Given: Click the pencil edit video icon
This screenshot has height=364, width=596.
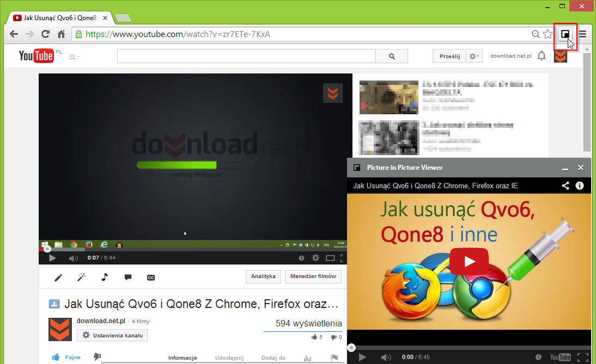Looking at the screenshot, I should click(58, 278).
